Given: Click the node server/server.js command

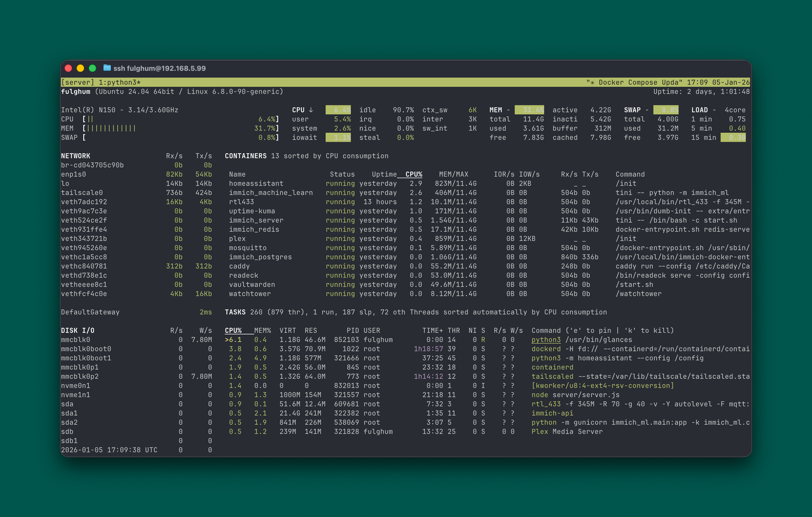Looking at the screenshot, I should pos(574,394).
